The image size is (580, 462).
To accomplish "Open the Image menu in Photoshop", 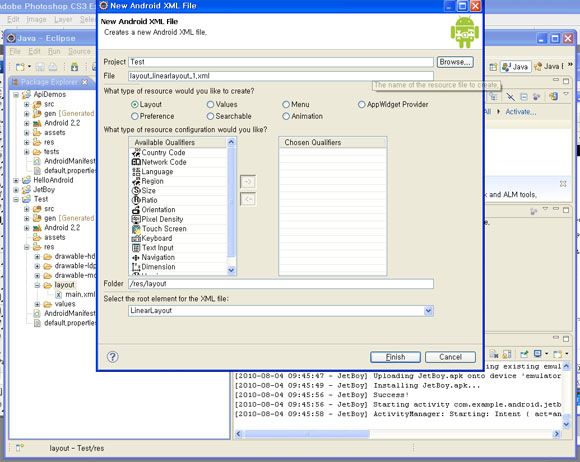I will click(x=36, y=19).
